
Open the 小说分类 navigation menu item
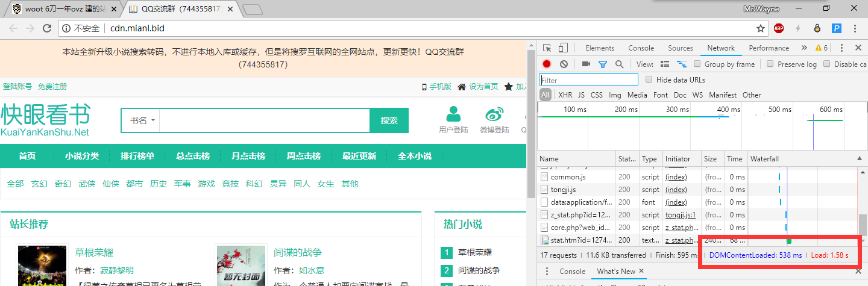(82, 156)
